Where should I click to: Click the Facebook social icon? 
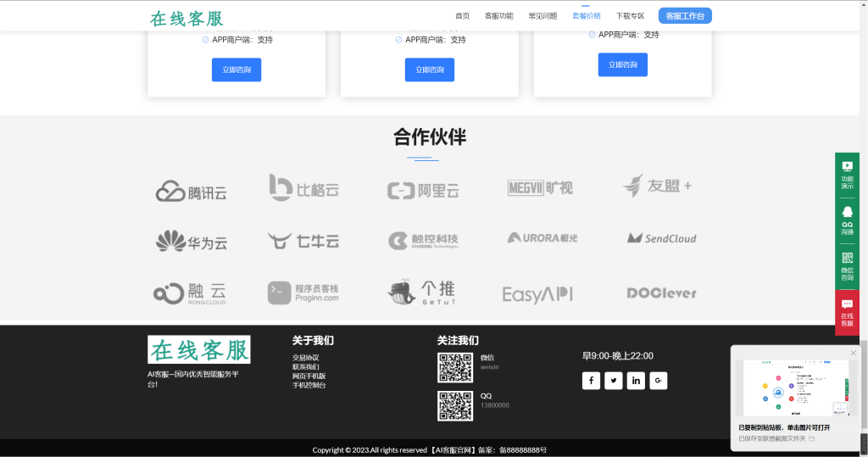pos(591,381)
